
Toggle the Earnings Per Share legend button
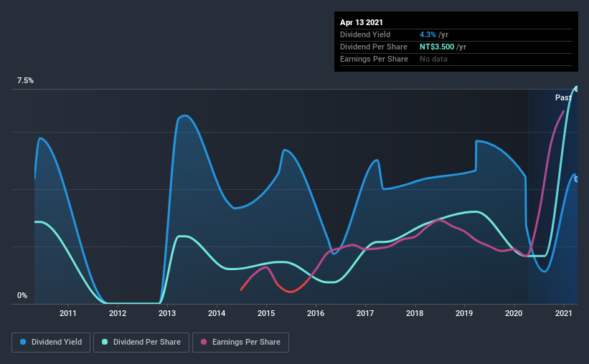[x=240, y=343]
